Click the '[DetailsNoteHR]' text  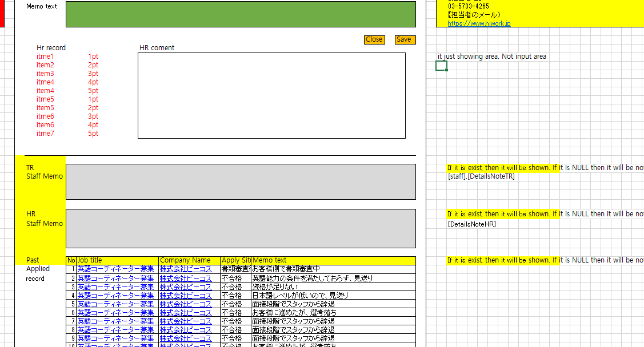(472, 224)
